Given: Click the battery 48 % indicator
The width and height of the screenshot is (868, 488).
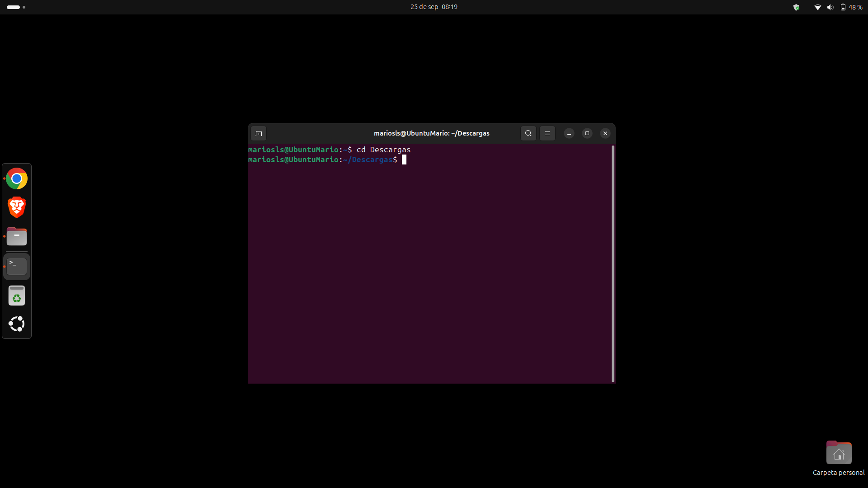Looking at the screenshot, I should 852,7.
